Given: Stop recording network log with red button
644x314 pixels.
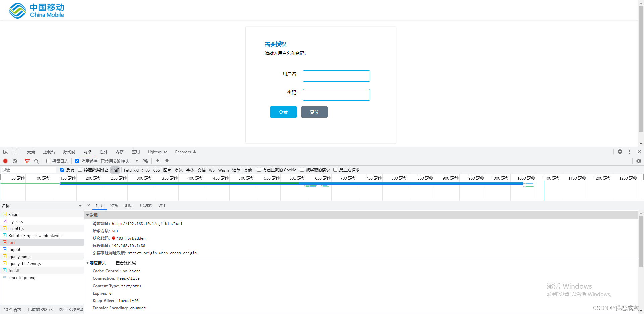Looking at the screenshot, I should pyautogui.click(x=5, y=161).
